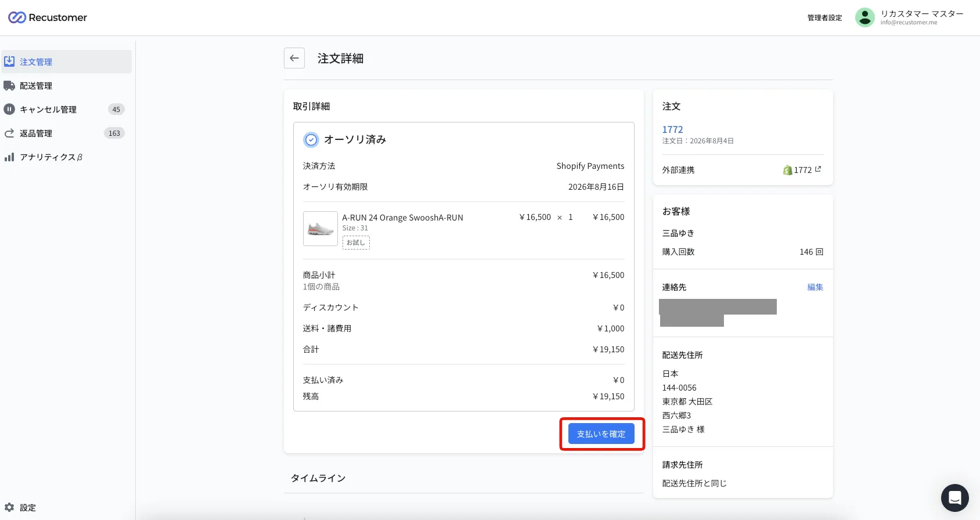Click the 146 回 purchase count
980x520 pixels.
point(812,252)
